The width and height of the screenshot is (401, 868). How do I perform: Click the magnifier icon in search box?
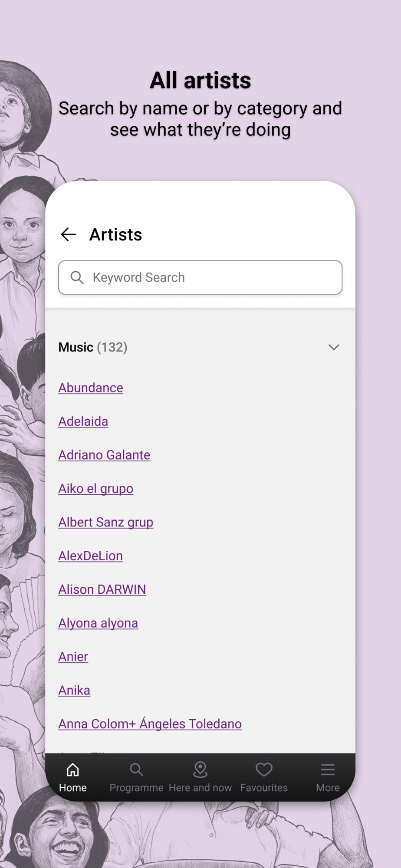[77, 277]
